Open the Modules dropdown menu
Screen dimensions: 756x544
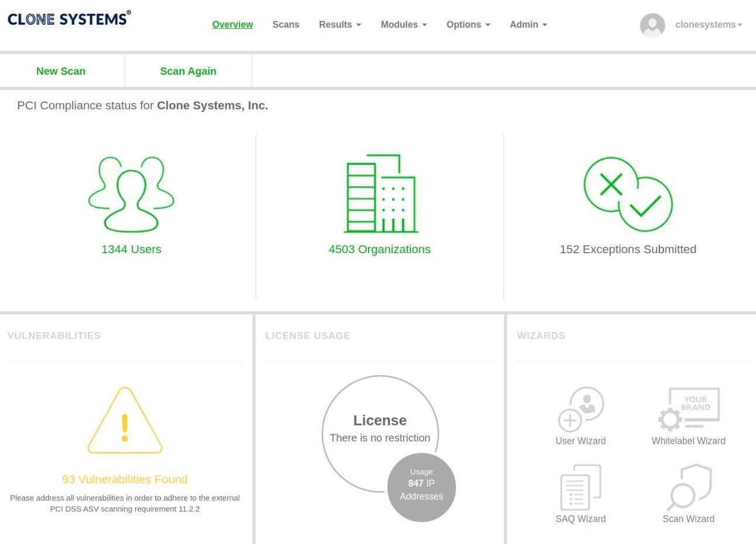click(404, 25)
